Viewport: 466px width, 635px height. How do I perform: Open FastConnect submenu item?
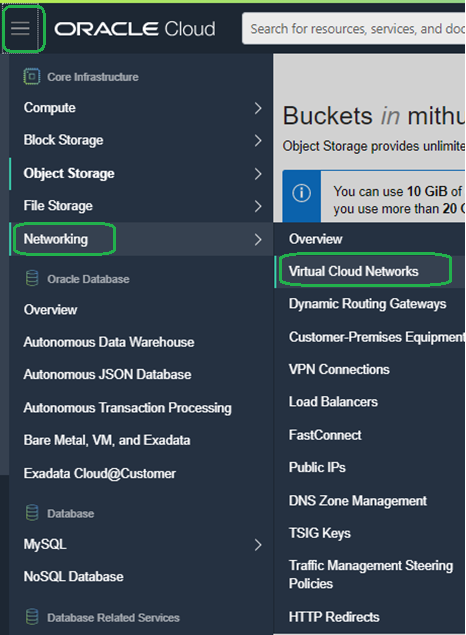point(325,435)
